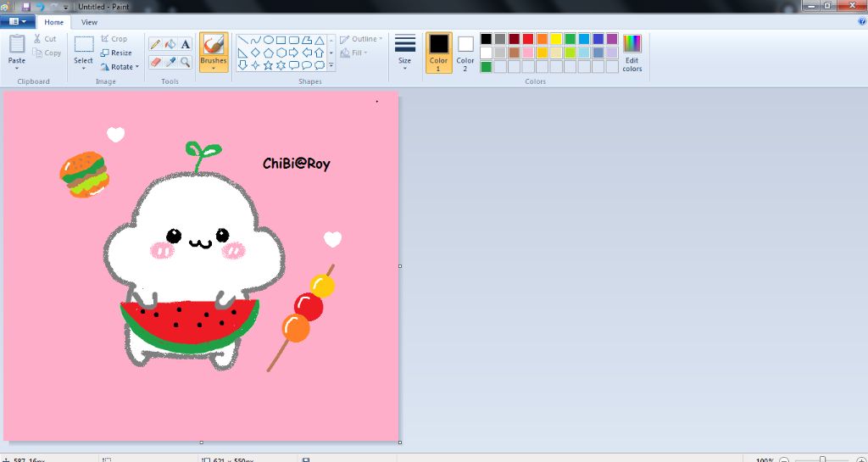Choose the Down arrow shape
The height and width of the screenshot is (462, 868).
click(242, 65)
